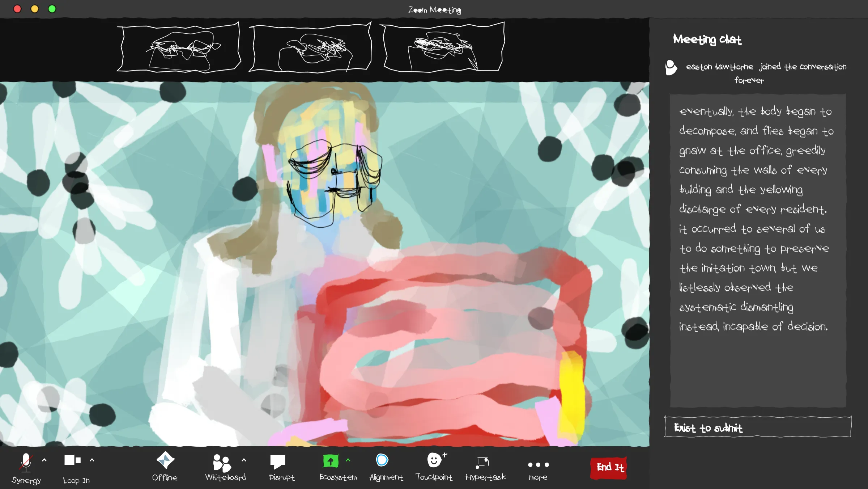
Task: Open the Hypertask icon
Action: [483, 462]
